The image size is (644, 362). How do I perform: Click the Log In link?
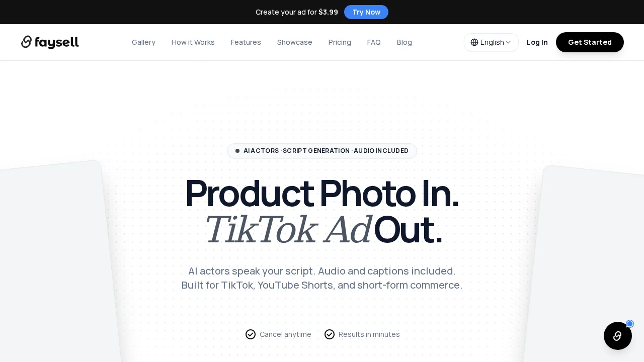coord(537,42)
